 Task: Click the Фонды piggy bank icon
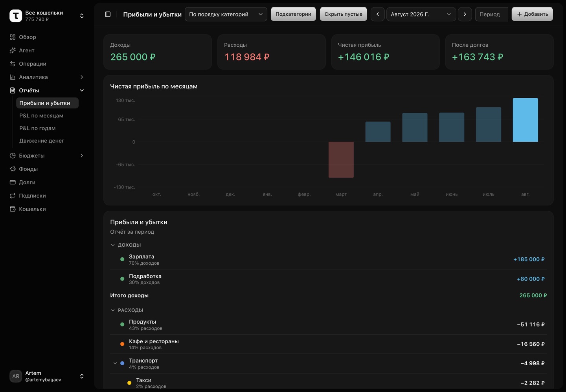point(13,169)
